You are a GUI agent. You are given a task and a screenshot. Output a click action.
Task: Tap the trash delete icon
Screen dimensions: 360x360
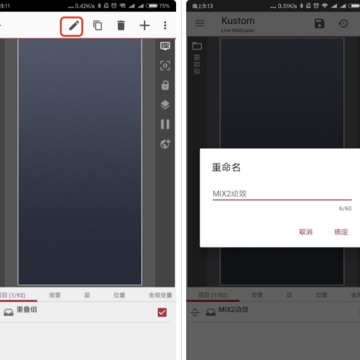point(121,26)
